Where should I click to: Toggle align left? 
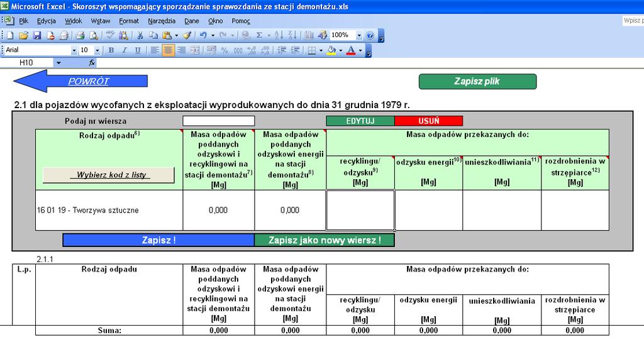point(155,50)
